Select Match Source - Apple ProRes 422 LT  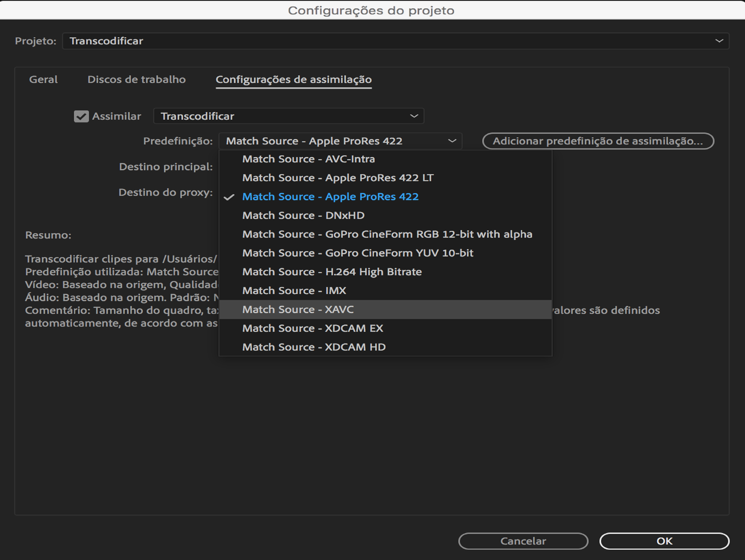coord(338,178)
